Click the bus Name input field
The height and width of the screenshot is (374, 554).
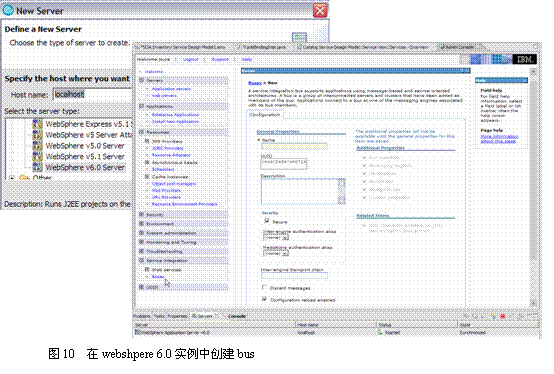(294, 146)
